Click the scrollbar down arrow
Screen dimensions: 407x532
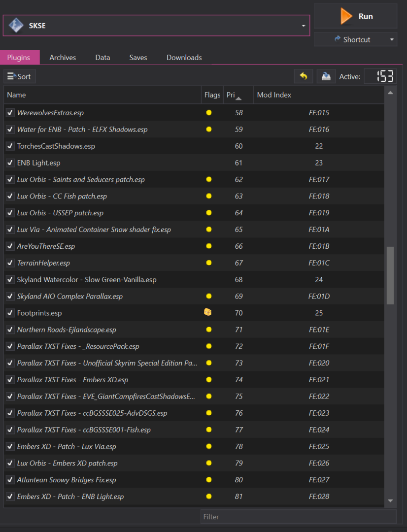pyautogui.click(x=390, y=501)
